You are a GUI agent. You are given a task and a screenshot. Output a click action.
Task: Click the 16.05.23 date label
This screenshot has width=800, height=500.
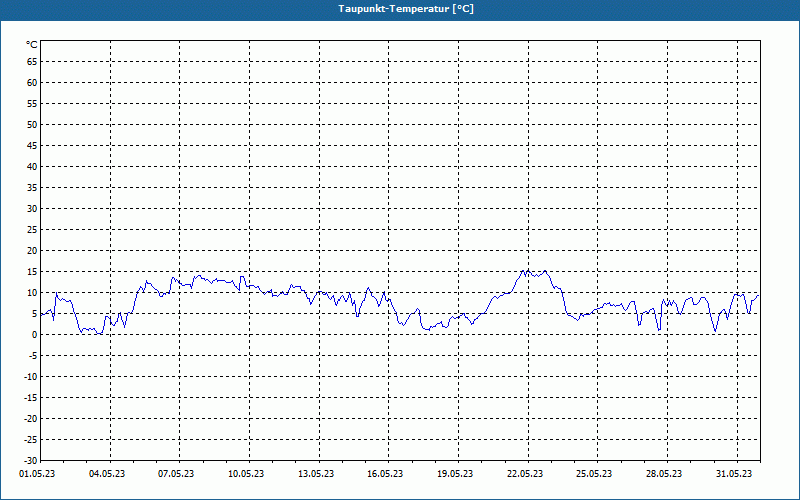coord(385,474)
